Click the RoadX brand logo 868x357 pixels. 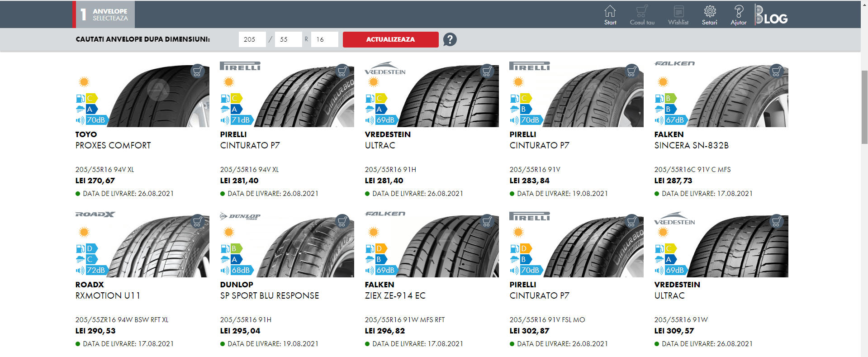pos(95,214)
